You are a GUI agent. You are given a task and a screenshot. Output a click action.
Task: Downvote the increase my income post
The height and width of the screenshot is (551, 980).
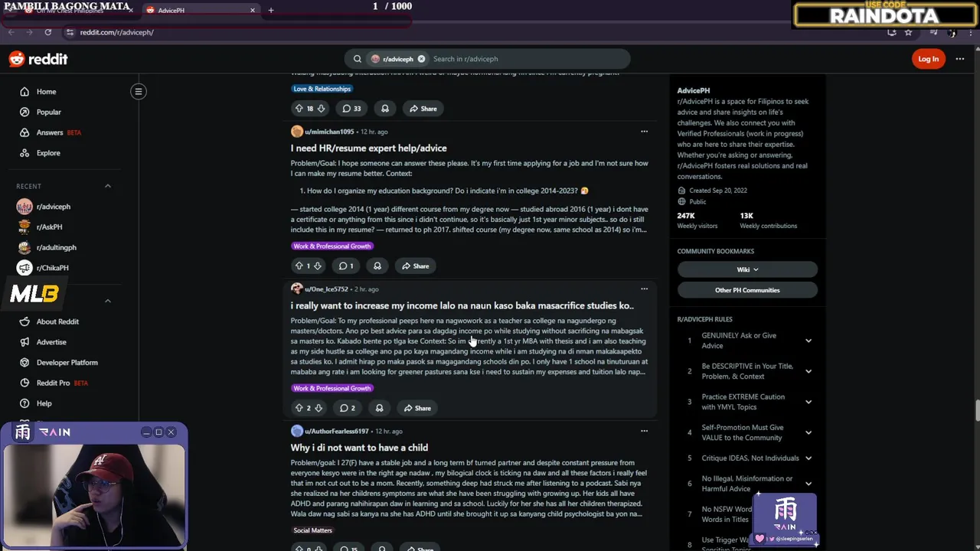coord(318,408)
